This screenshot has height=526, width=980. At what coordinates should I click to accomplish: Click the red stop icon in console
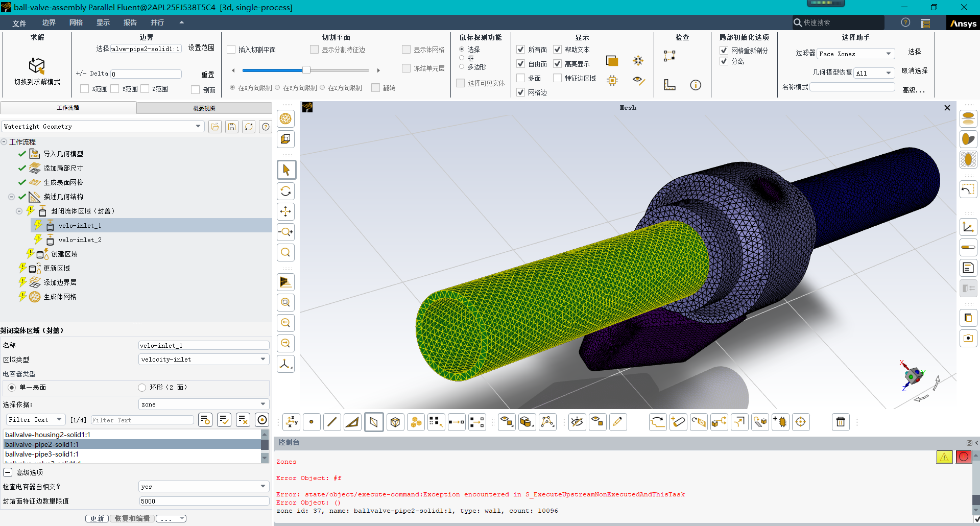[964, 457]
